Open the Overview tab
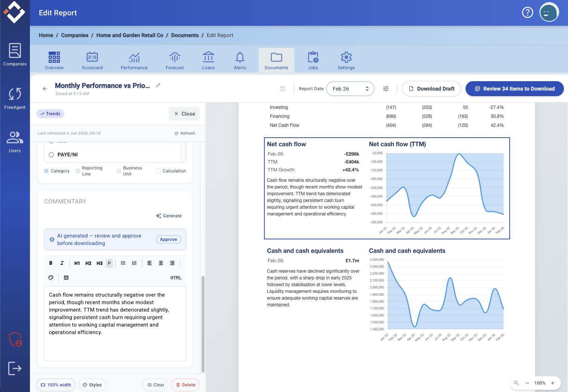Image resolution: width=568 pixels, height=392 pixels. 54,61
